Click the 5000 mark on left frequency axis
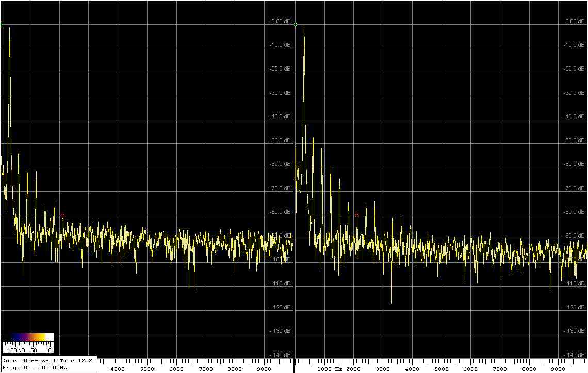The image size is (588, 373). point(147,369)
